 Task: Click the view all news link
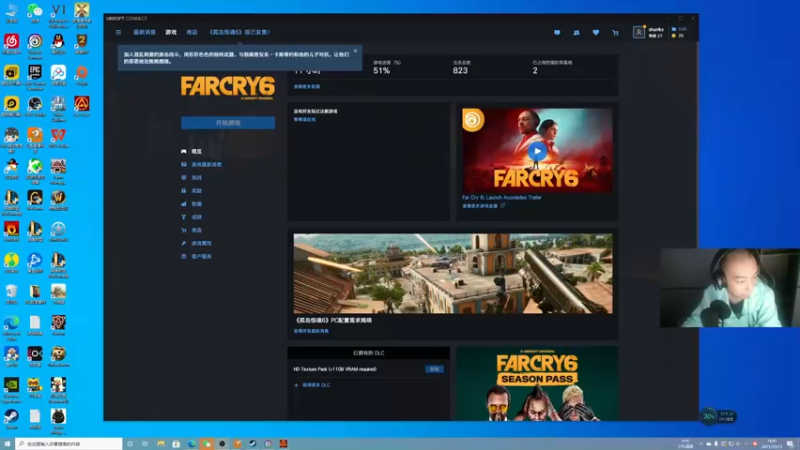click(311, 331)
